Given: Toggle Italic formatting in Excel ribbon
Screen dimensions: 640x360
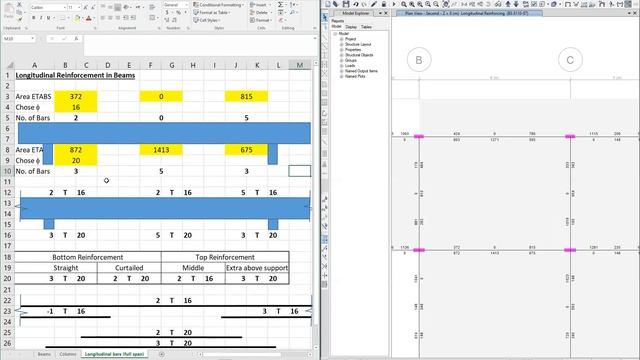Looking at the screenshot, I should [x=41, y=18].
